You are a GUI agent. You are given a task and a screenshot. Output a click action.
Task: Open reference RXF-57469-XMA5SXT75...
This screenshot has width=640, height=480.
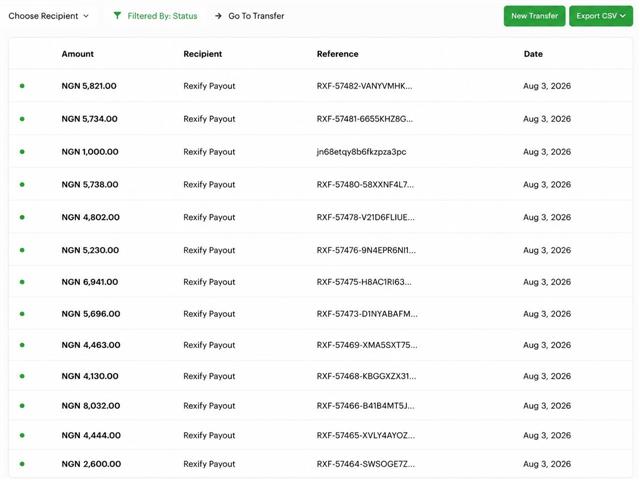pos(367,345)
